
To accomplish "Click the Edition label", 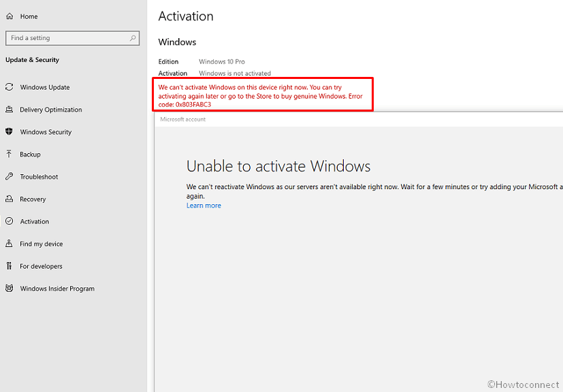I will coord(168,61).
